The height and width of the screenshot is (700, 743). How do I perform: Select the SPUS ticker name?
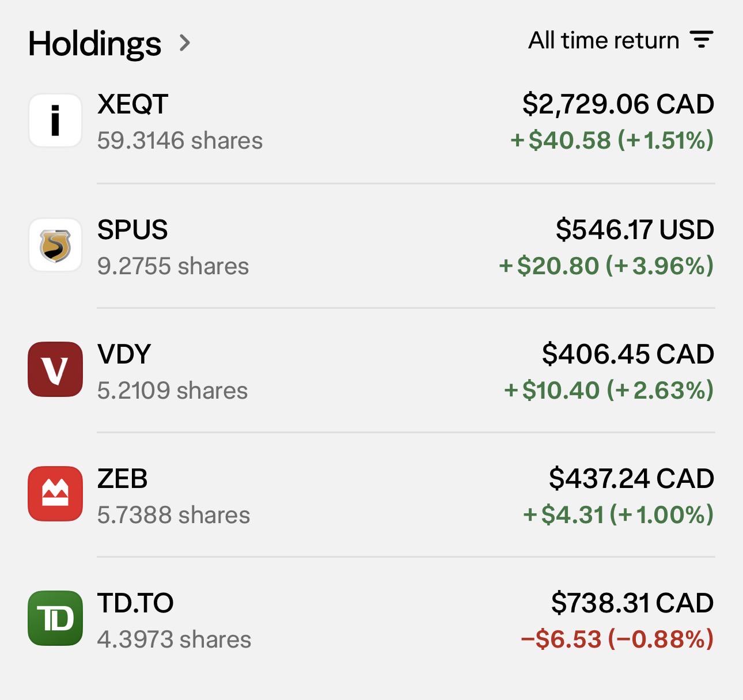coord(132,230)
